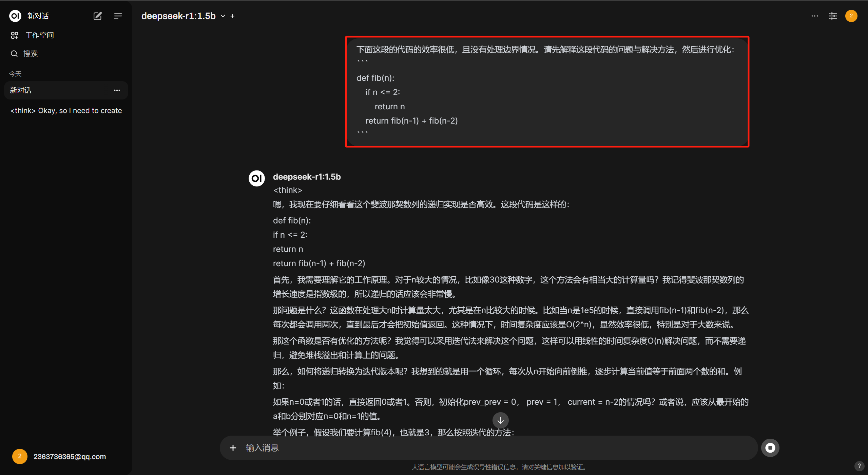The image size is (868, 475).
Task: Expand the deepseek-r1:1.5b model selector
Action: [184, 16]
